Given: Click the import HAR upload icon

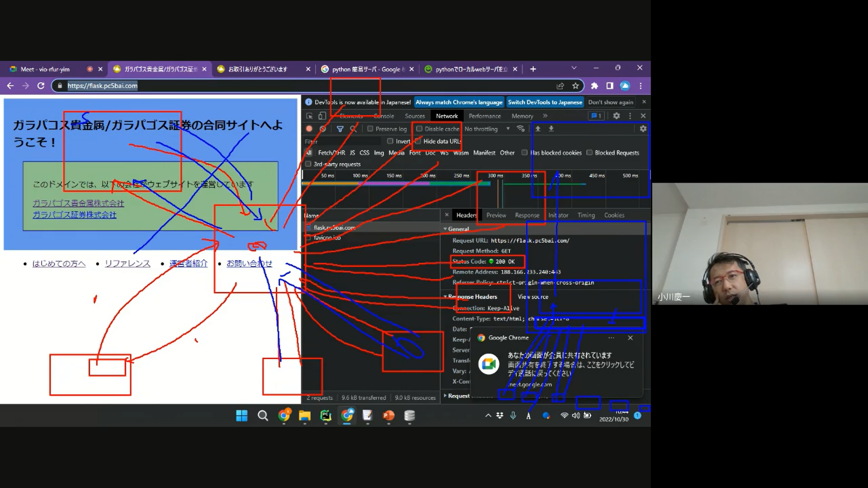Looking at the screenshot, I should (538, 129).
